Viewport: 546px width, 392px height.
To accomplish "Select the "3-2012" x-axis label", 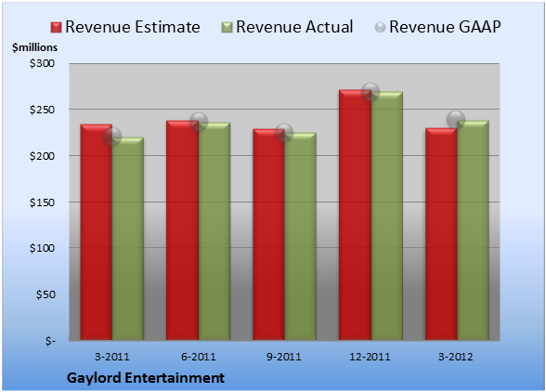I will point(456,357).
